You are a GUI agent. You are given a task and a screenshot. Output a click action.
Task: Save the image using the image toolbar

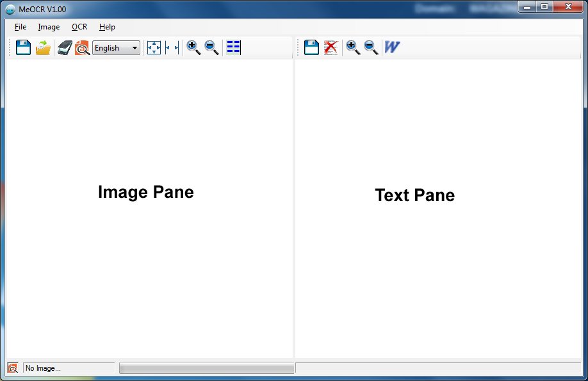click(24, 47)
